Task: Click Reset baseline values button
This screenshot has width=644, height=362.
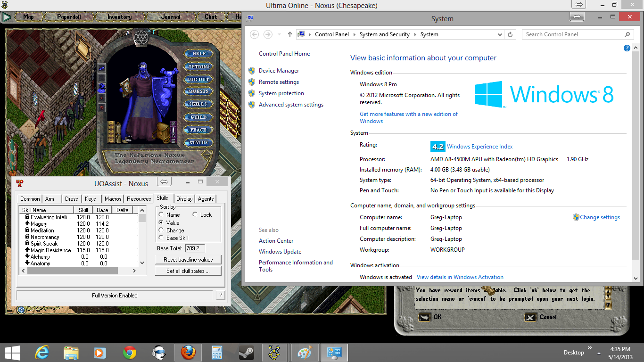Action: (x=188, y=260)
